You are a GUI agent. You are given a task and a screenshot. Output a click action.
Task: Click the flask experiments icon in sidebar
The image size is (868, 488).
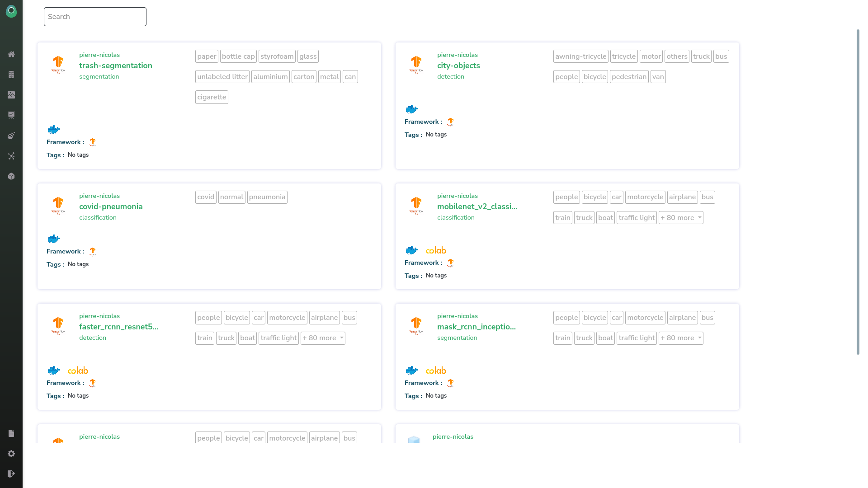pyautogui.click(x=11, y=136)
